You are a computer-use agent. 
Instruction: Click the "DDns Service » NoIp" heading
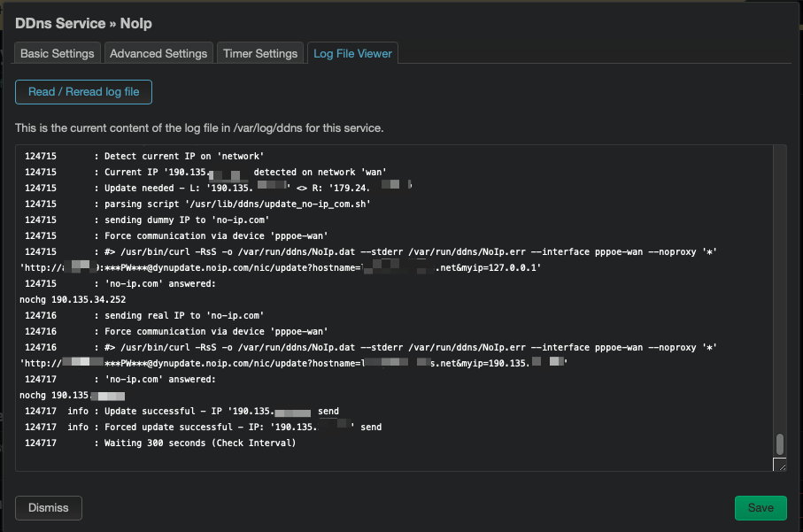tap(83, 24)
